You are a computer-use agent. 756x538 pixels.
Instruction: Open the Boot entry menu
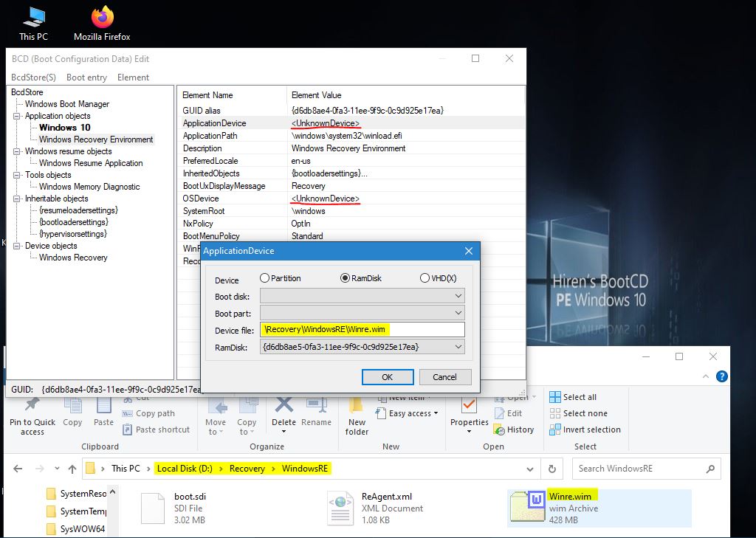tap(86, 77)
